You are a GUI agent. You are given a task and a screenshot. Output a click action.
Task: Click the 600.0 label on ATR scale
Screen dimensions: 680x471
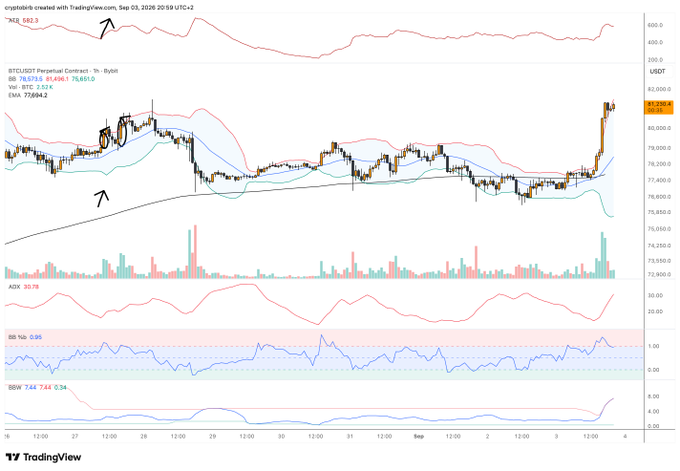(655, 25)
